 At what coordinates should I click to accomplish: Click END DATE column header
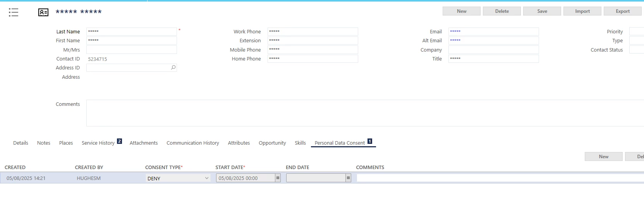click(297, 168)
